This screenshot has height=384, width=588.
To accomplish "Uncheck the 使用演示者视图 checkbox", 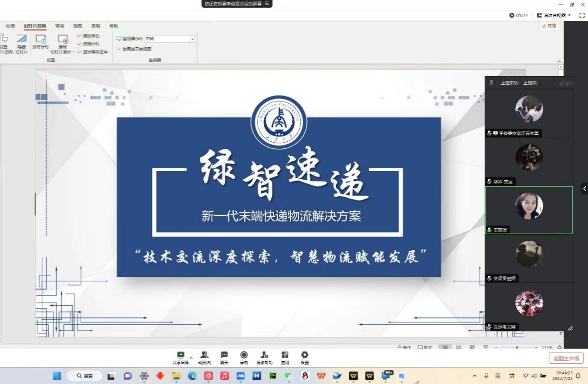I will coord(119,49).
